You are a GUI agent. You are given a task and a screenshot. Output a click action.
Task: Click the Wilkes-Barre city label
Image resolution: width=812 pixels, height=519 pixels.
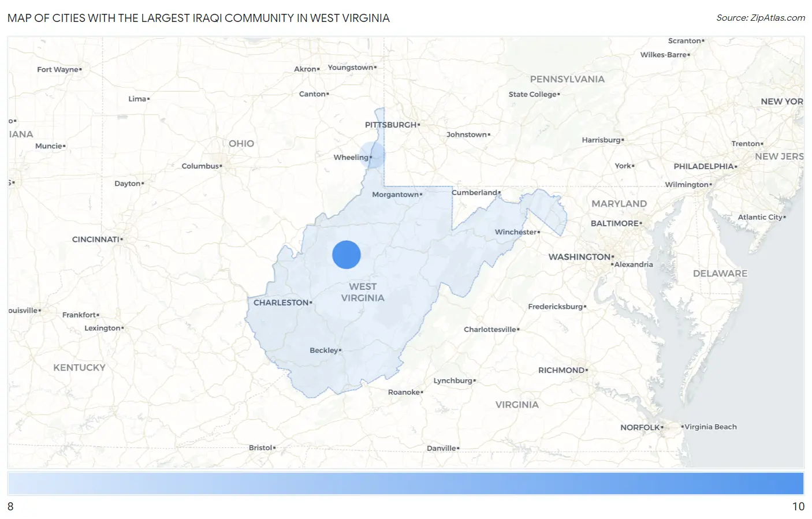[x=664, y=55]
